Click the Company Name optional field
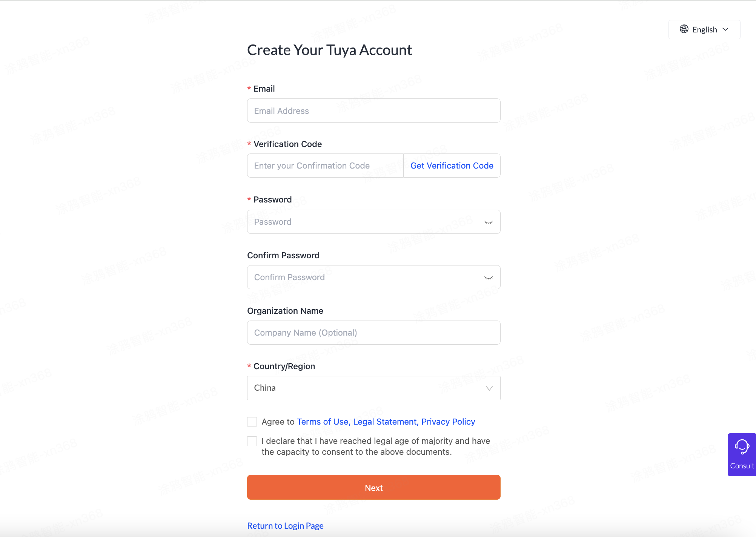The height and width of the screenshot is (537, 756). 373,333
